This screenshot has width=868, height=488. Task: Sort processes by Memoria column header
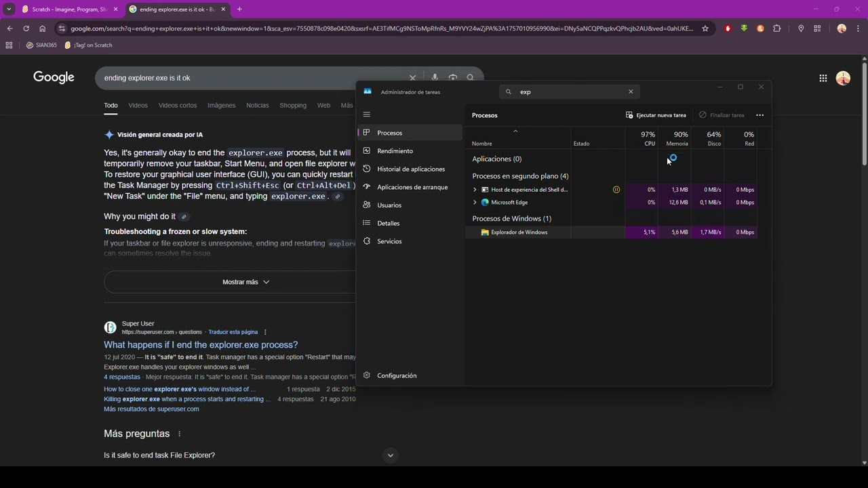675,138
